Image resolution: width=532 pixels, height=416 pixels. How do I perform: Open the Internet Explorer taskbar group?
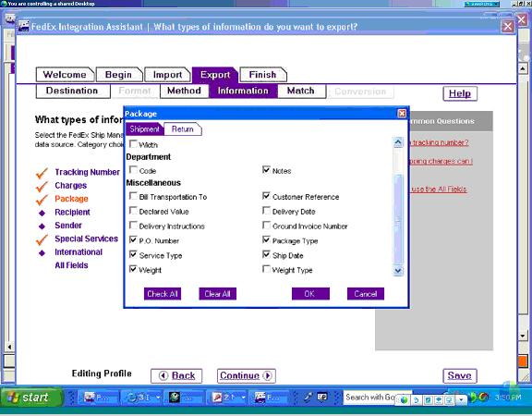143,397
